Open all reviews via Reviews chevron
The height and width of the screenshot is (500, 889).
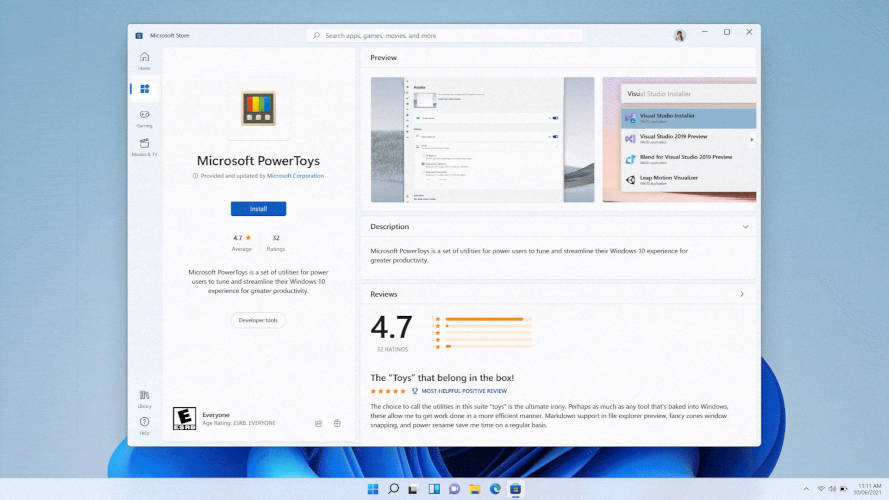[x=742, y=294]
